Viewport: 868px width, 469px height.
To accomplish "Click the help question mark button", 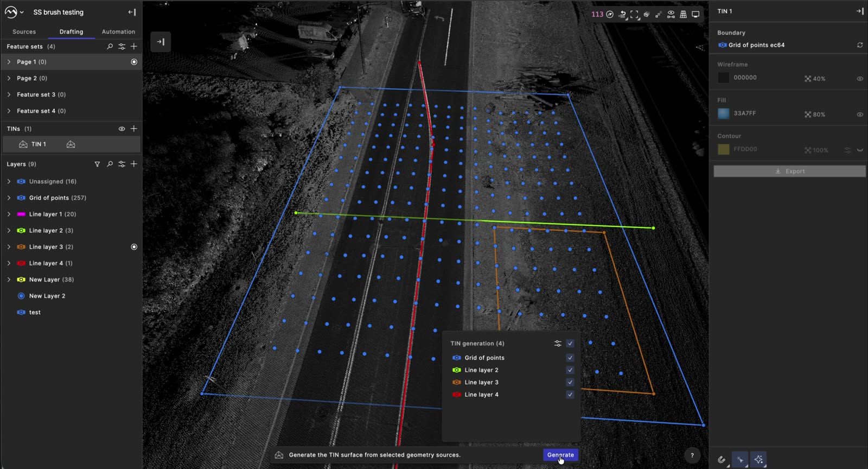I will point(692,455).
